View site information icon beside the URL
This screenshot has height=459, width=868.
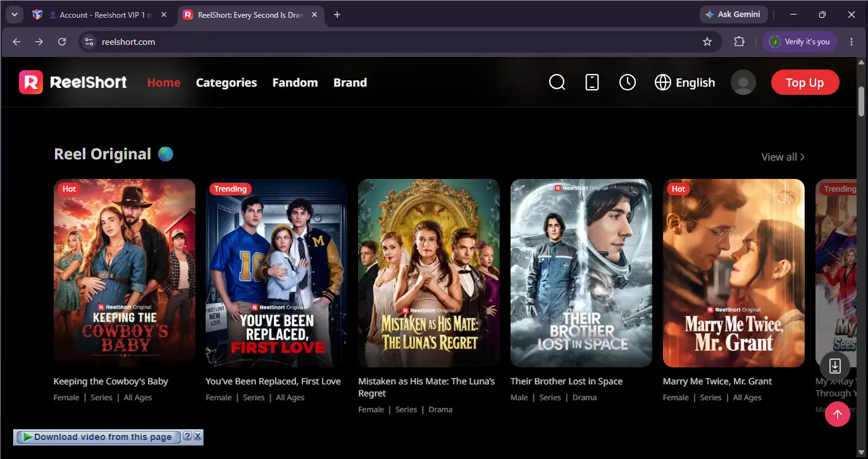tap(89, 42)
